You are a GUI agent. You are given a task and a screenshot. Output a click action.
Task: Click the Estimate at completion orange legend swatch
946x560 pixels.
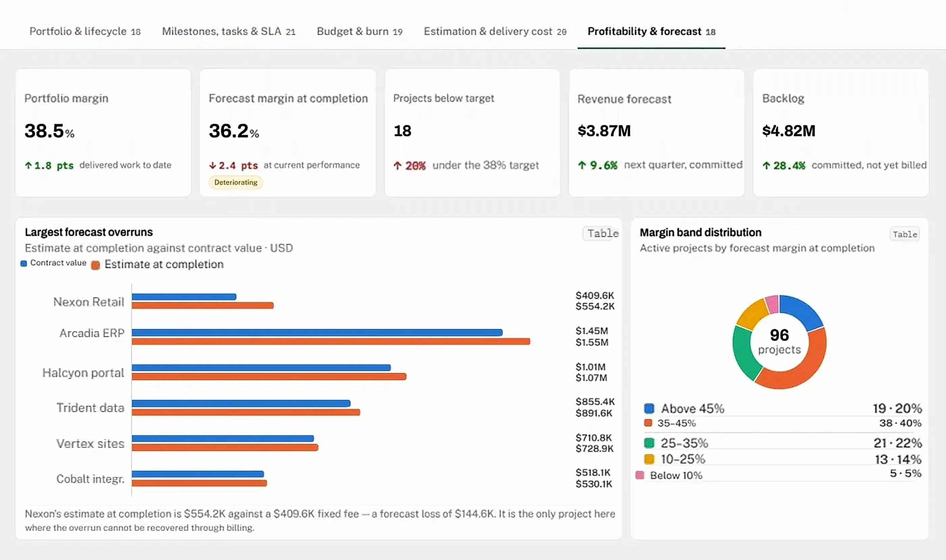pos(96,265)
